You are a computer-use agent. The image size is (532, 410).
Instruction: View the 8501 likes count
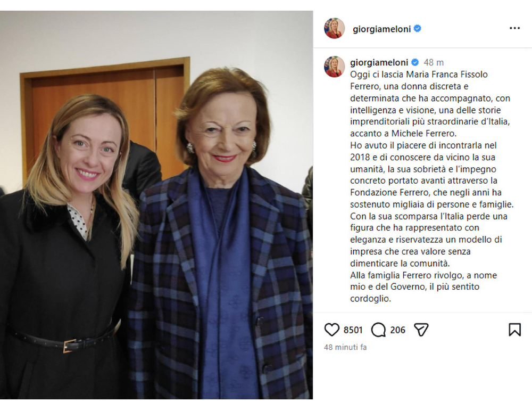pos(353,330)
